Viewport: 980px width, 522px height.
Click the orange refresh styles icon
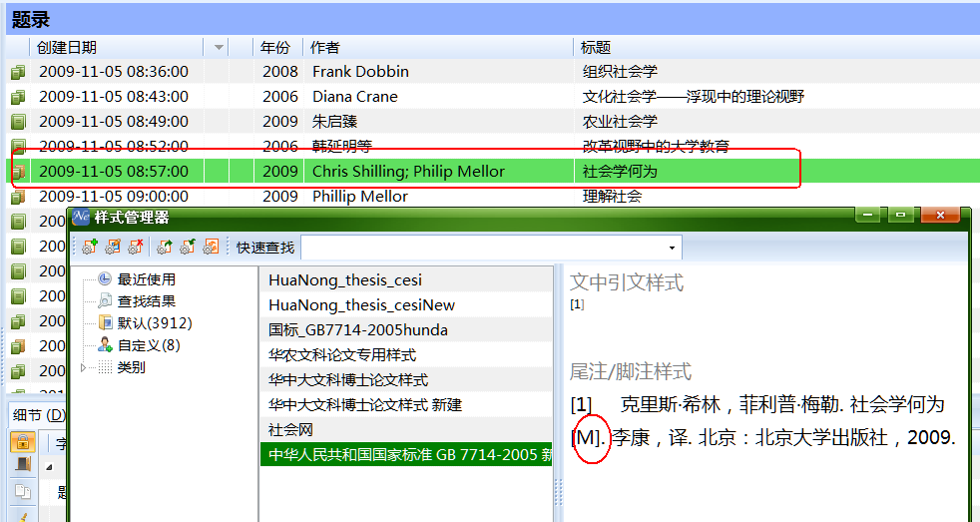tap(212, 247)
